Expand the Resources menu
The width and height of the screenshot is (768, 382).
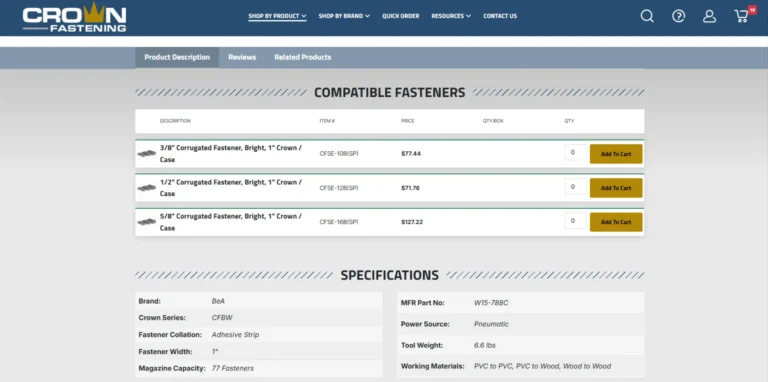coord(451,16)
